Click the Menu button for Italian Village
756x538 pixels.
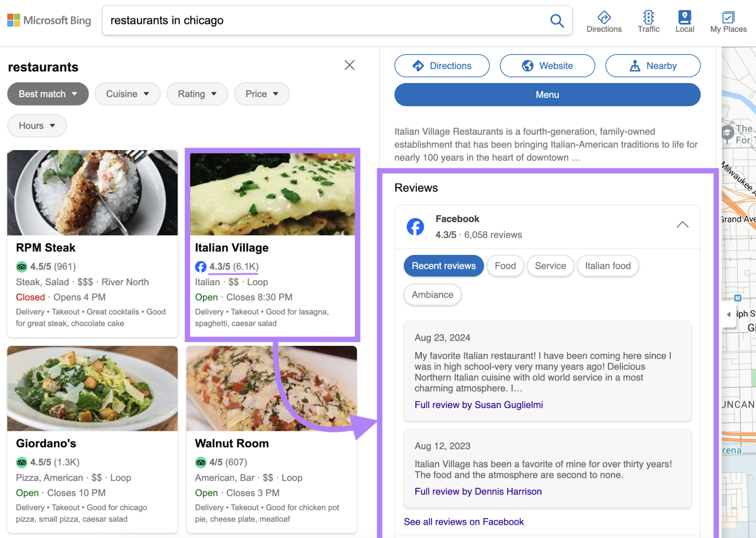coord(547,94)
